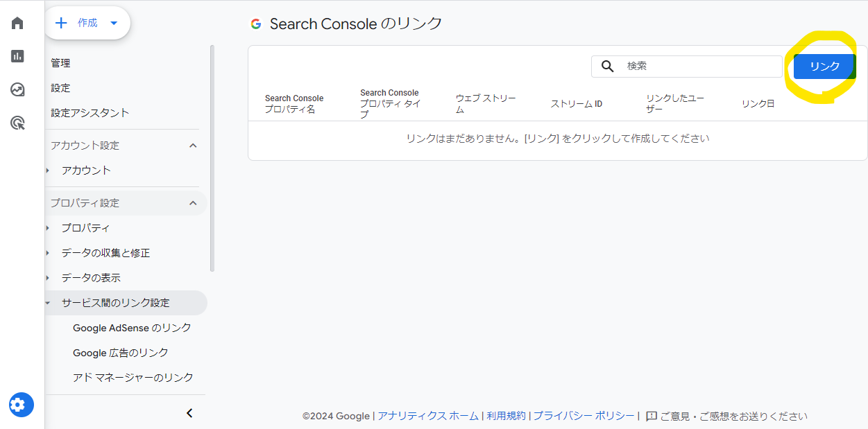Viewport: 868px width, 429px height.
Task: Click ご意見・ご感想をお送りください link
Action: tap(733, 417)
